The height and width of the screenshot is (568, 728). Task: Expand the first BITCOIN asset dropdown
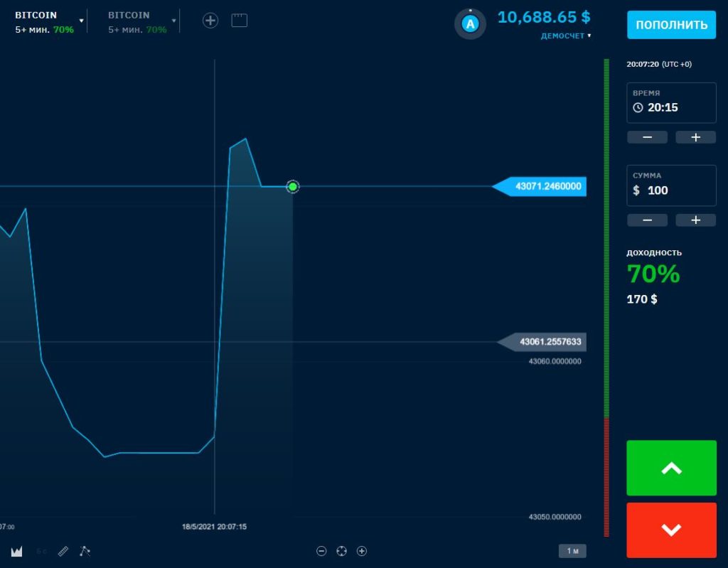tap(81, 21)
